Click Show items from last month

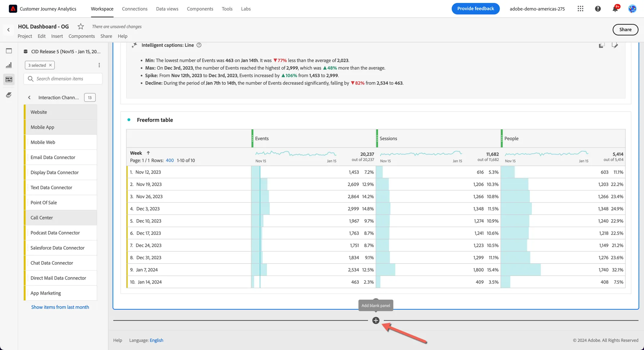coord(60,307)
